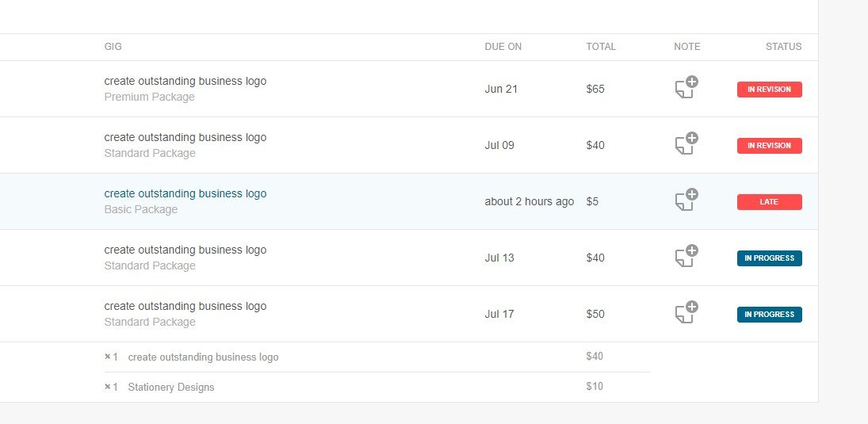Click the IN REVISION badge for the $65 order
Image resolution: width=868 pixels, height=424 pixels.
click(769, 90)
